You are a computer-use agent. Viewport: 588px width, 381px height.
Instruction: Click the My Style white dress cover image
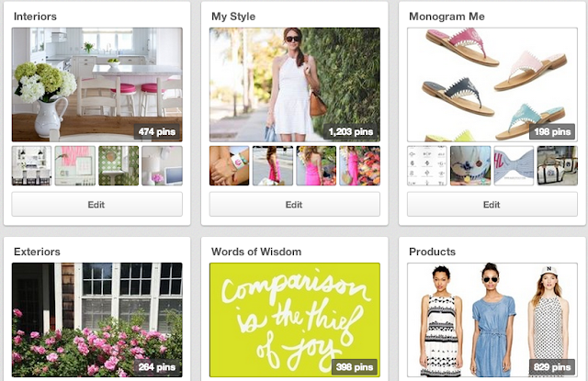click(x=294, y=84)
